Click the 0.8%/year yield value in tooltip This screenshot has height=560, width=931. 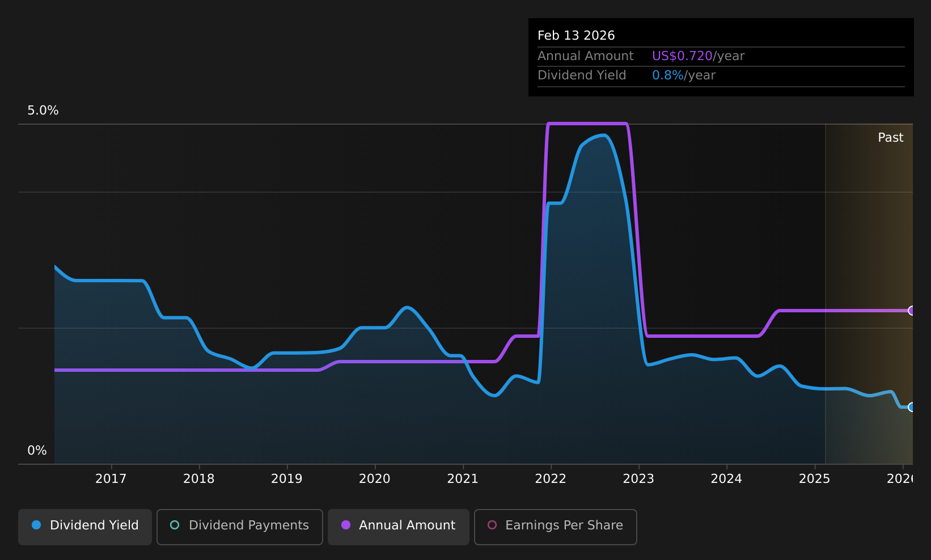pyautogui.click(x=684, y=75)
